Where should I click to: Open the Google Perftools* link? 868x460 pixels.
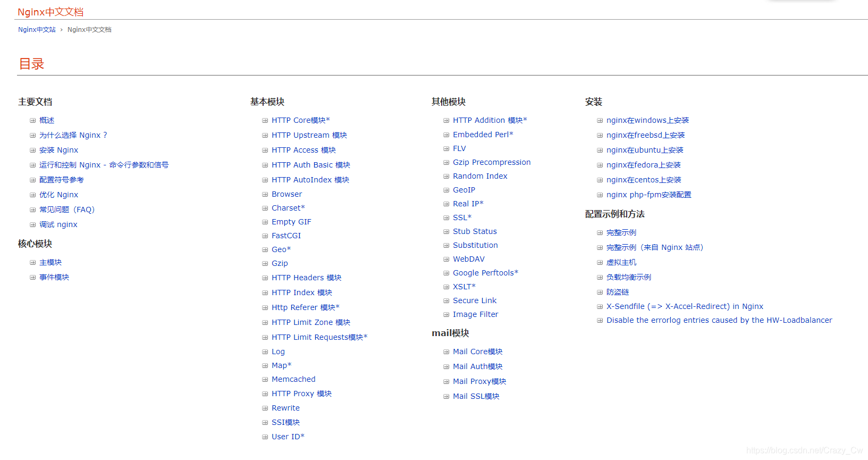pyautogui.click(x=485, y=273)
